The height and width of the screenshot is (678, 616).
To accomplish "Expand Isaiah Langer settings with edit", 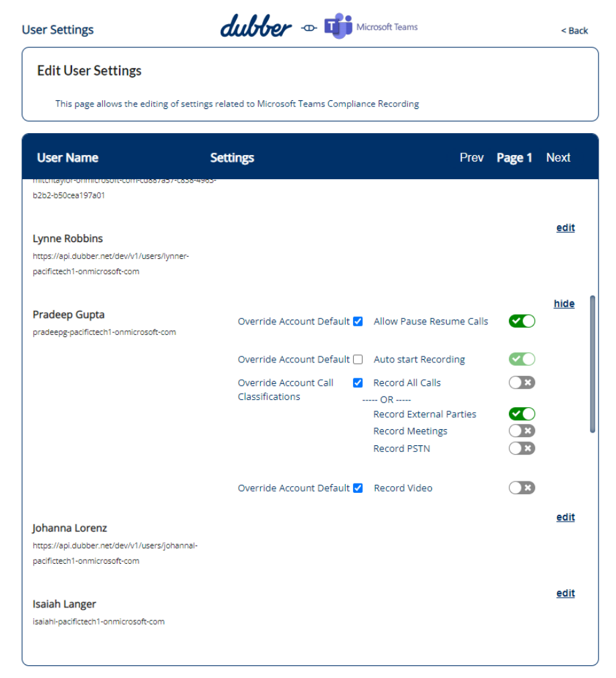I will click(x=565, y=593).
